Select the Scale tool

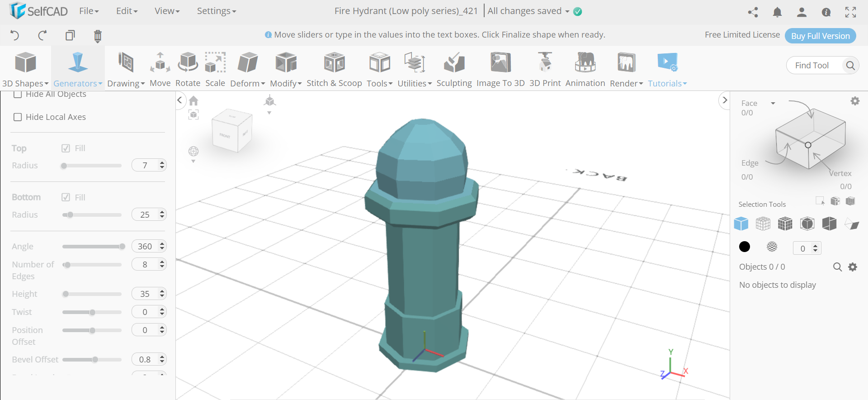[x=215, y=69]
